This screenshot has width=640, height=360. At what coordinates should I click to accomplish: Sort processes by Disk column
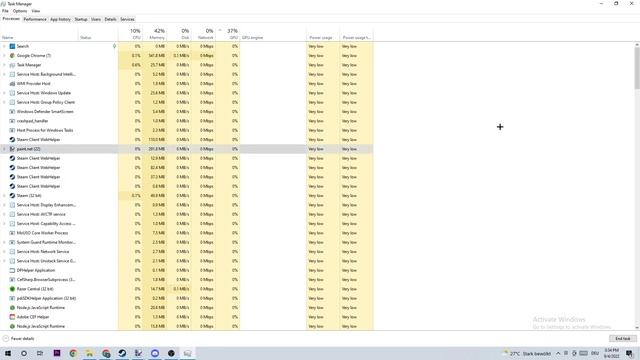point(179,34)
